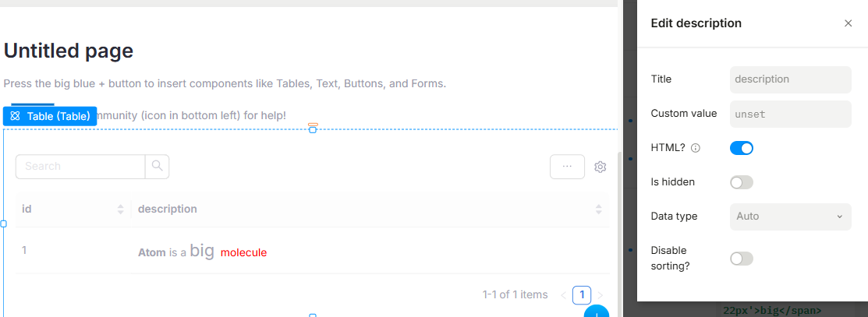Open the table's more options (…) button
The width and height of the screenshot is (868, 317).
tap(567, 167)
